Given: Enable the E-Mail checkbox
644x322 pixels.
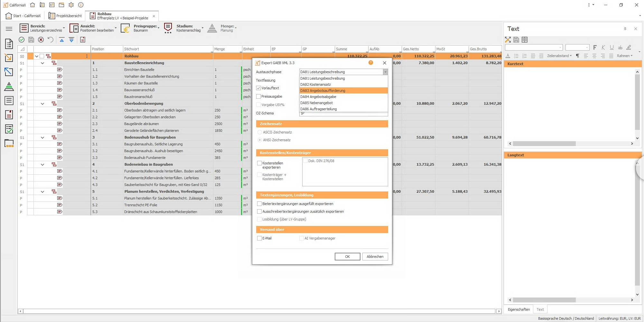Looking at the screenshot, I should pyautogui.click(x=259, y=238).
